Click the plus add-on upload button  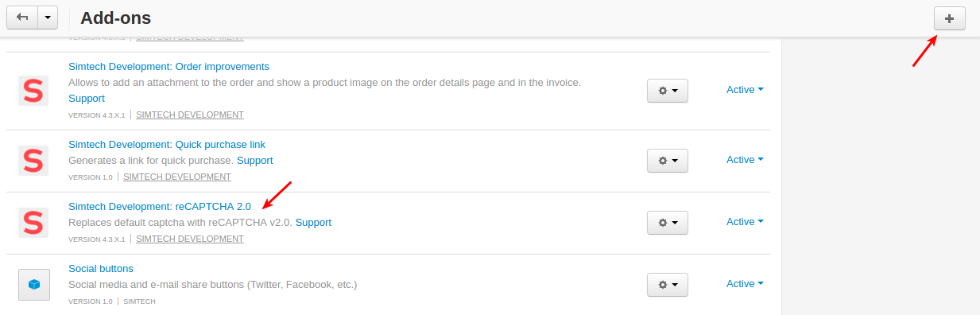pos(950,17)
